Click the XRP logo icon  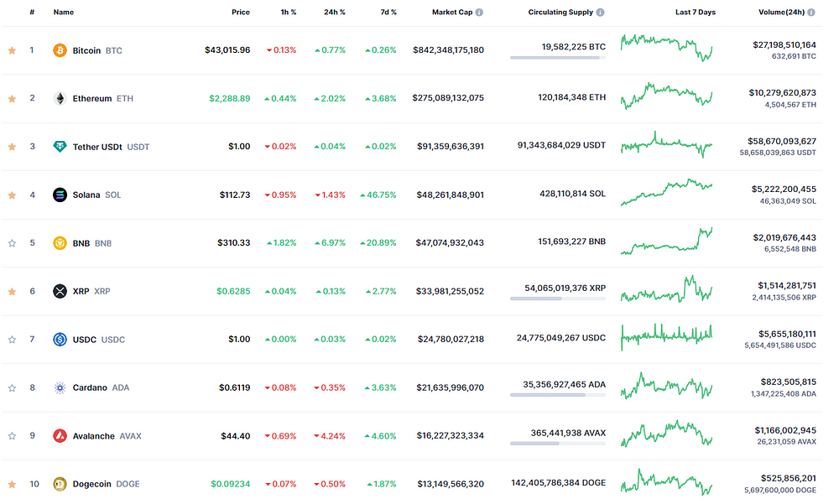click(60, 291)
